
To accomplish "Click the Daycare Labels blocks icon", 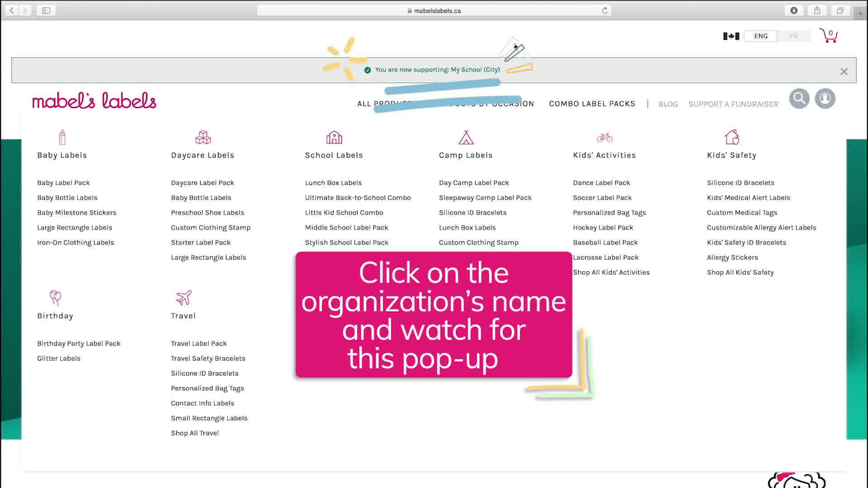I will [x=203, y=137].
